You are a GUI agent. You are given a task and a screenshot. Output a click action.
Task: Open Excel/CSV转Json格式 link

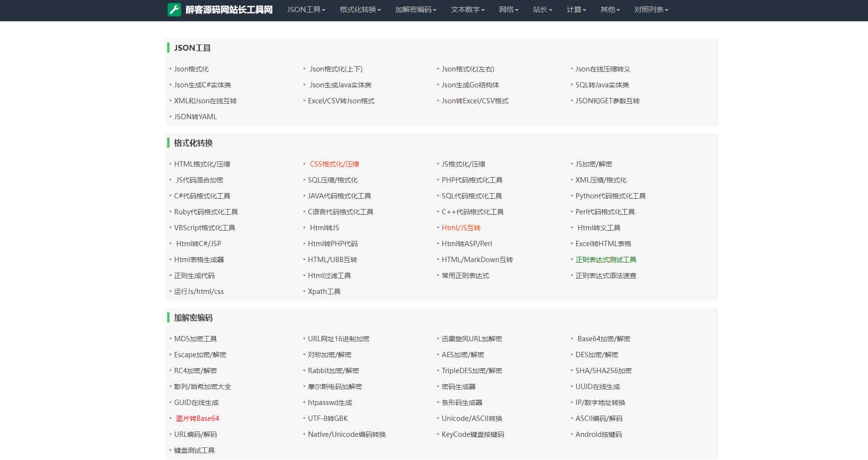[341, 101]
